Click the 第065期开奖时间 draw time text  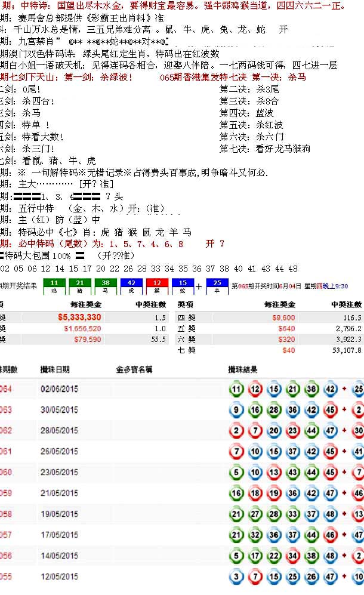coord(289,286)
